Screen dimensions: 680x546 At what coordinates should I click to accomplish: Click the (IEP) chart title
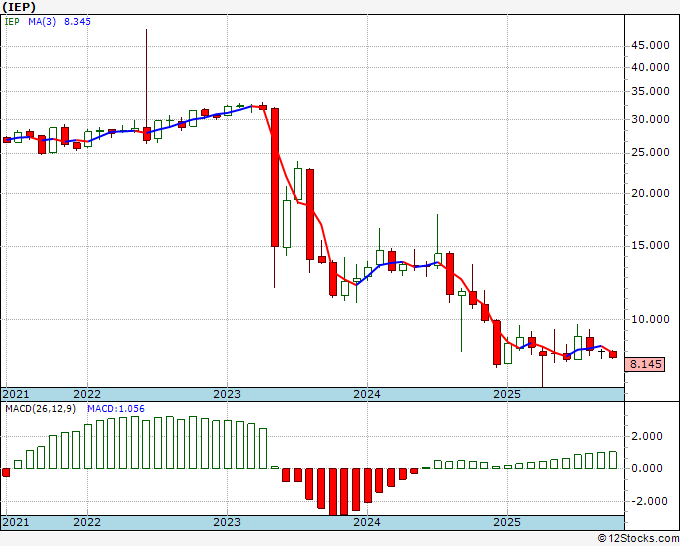pos(19,7)
